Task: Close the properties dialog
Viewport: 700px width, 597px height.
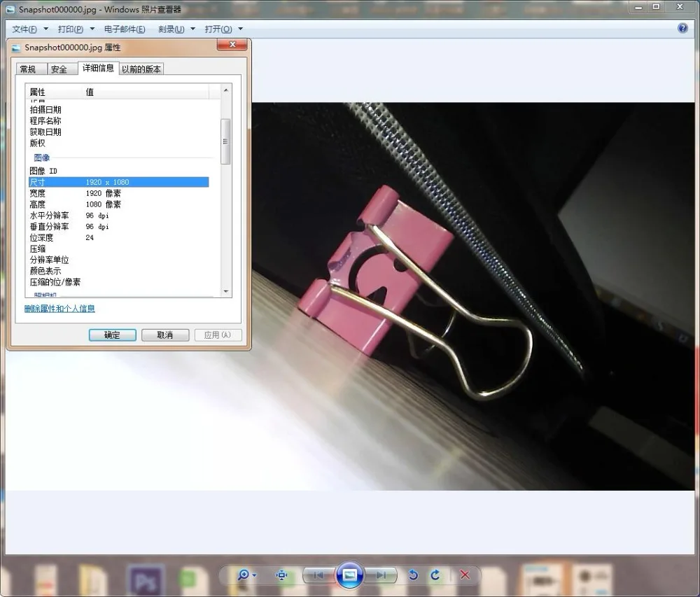Action: (x=232, y=45)
